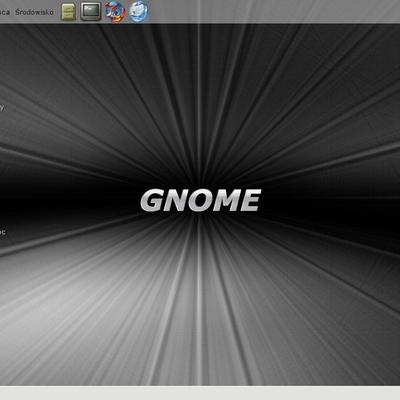400x400 pixels.
Task: Open the blue globe launcher icon
Action: (138, 12)
